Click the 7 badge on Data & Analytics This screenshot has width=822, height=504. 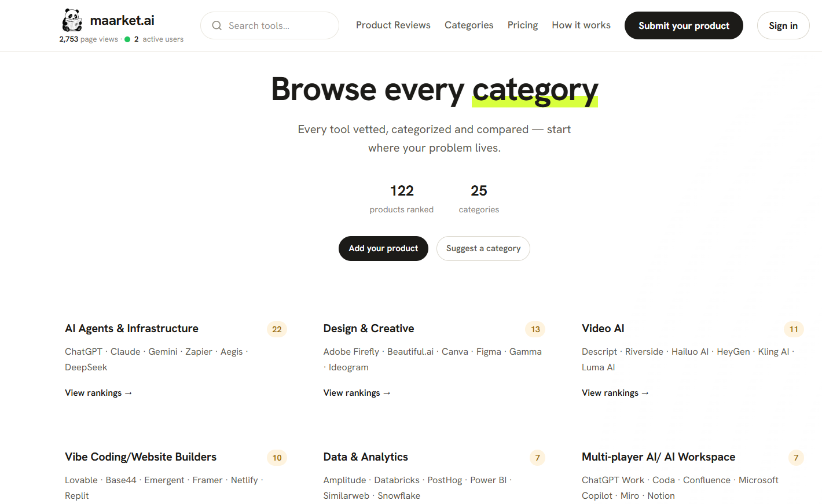tap(537, 458)
